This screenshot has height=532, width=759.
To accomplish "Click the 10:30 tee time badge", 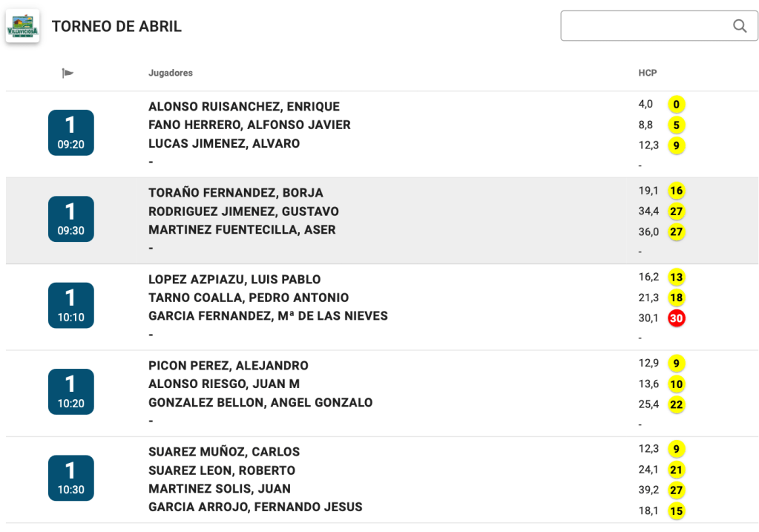I will click(71, 478).
